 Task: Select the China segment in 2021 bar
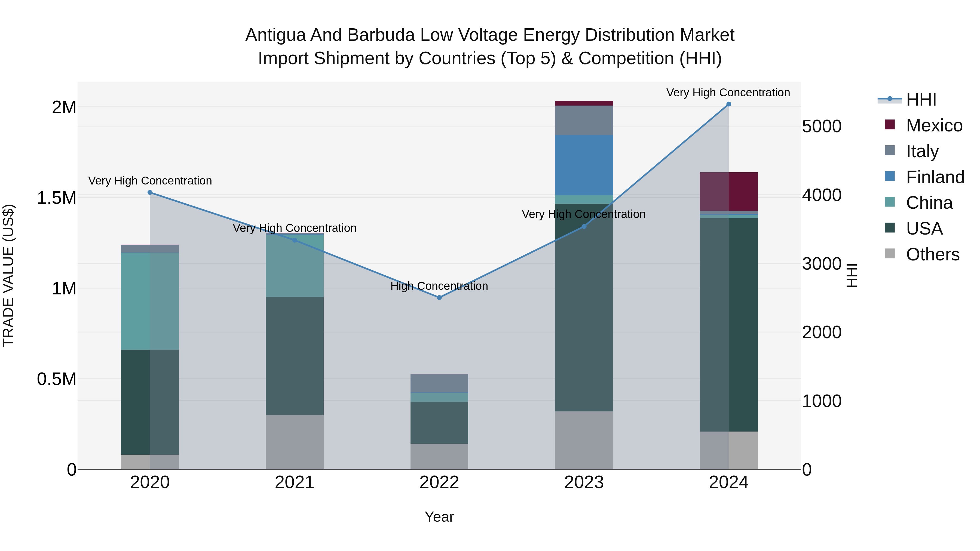pyautogui.click(x=295, y=266)
